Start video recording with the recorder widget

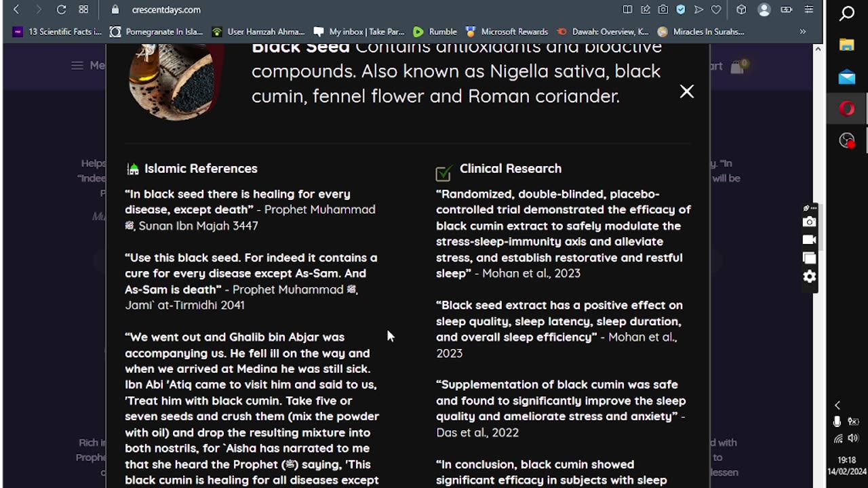click(x=809, y=240)
